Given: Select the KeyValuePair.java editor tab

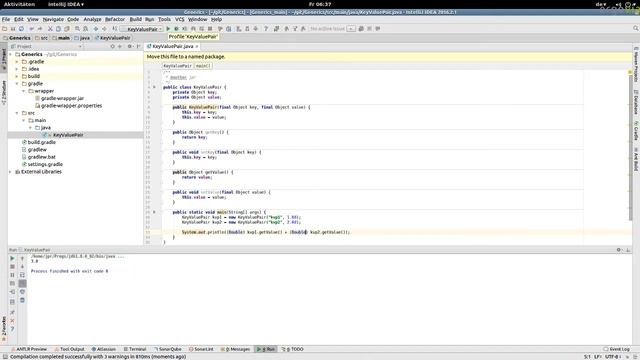Looking at the screenshot, I should click(x=172, y=47).
